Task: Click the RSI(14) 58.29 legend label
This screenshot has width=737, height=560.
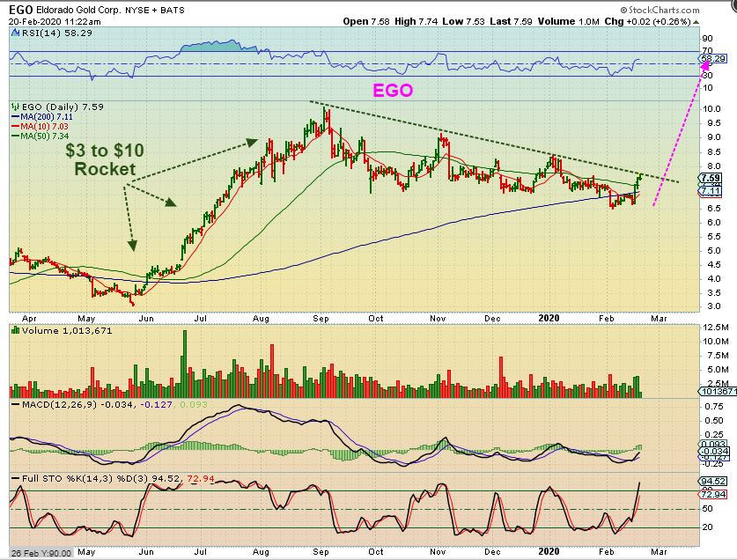Action: coord(57,33)
